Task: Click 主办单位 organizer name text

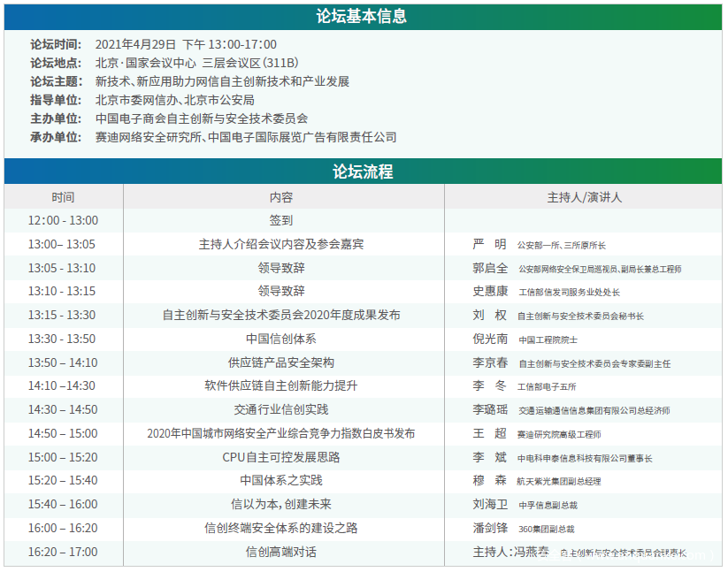Action: pos(202,118)
